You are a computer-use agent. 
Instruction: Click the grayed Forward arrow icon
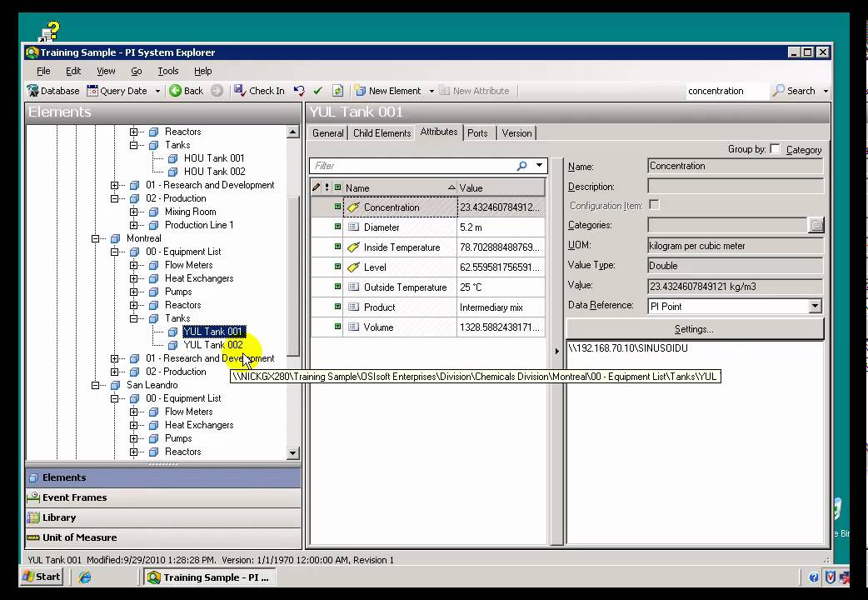click(x=217, y=91)
